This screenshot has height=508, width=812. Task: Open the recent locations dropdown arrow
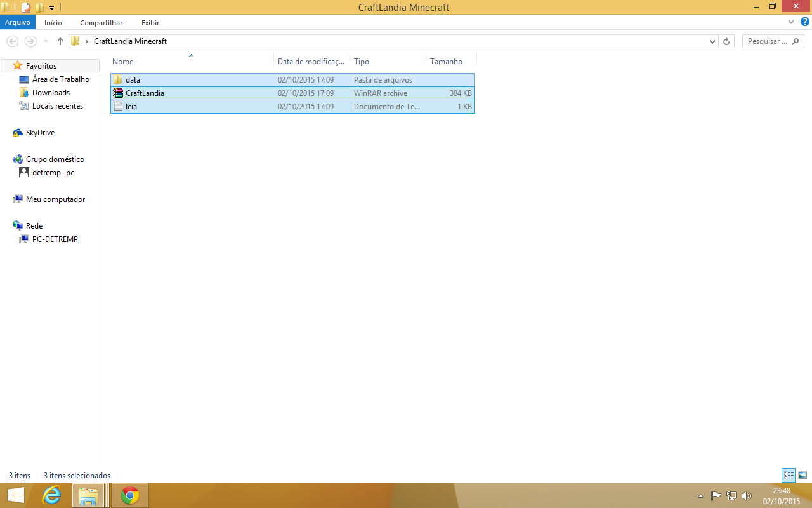46,41
